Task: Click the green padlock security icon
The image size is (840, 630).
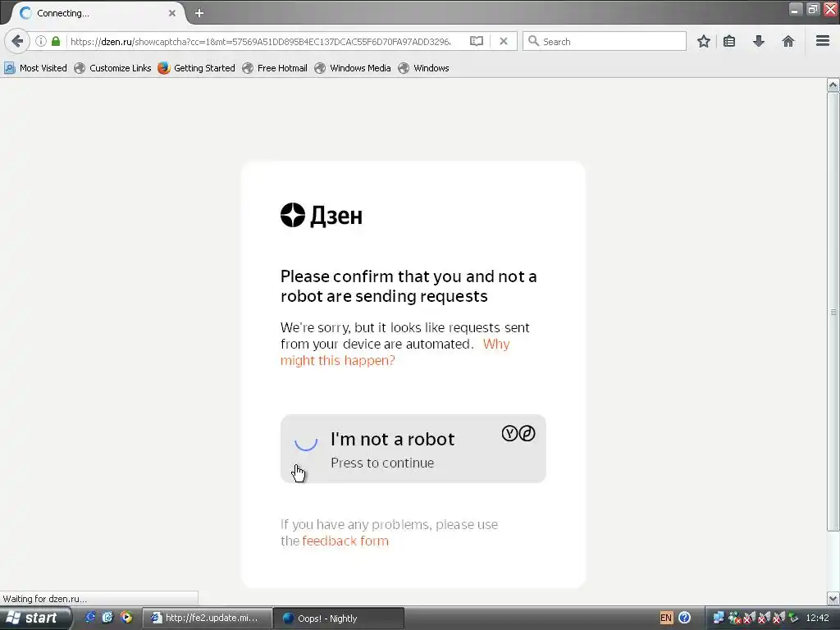Action: click(x=56, y=41)
